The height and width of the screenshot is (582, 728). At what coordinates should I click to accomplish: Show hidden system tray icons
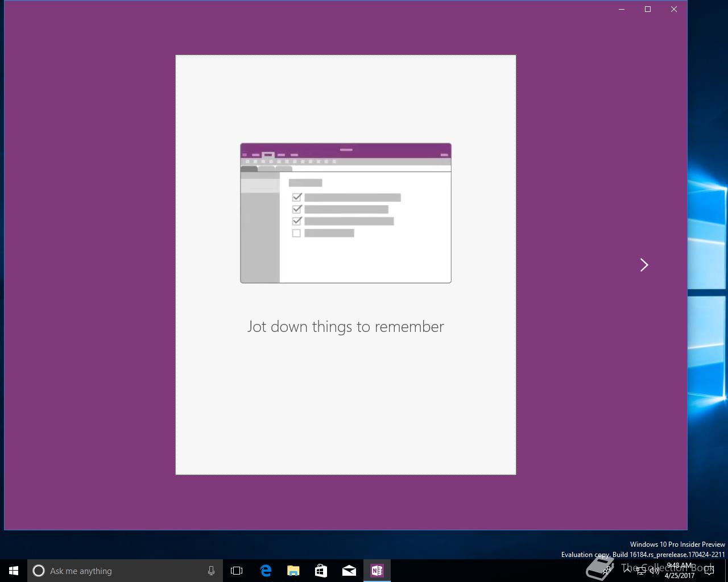click(627, 571)
